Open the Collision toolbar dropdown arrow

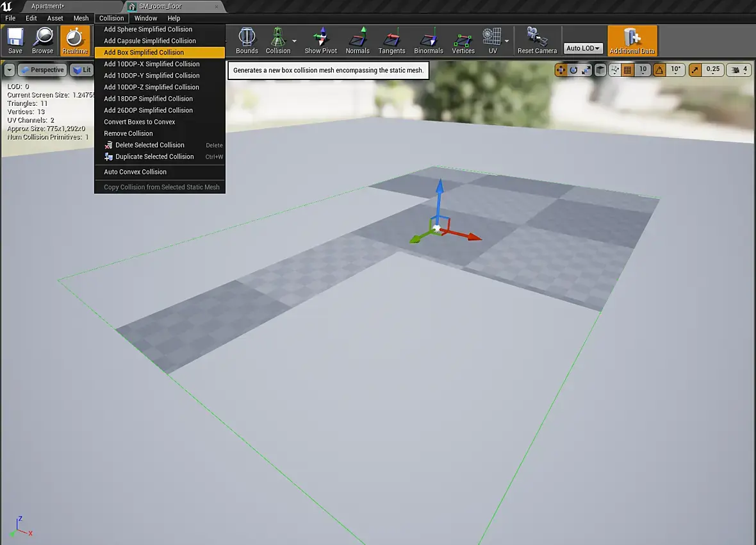tap(295, 41)
